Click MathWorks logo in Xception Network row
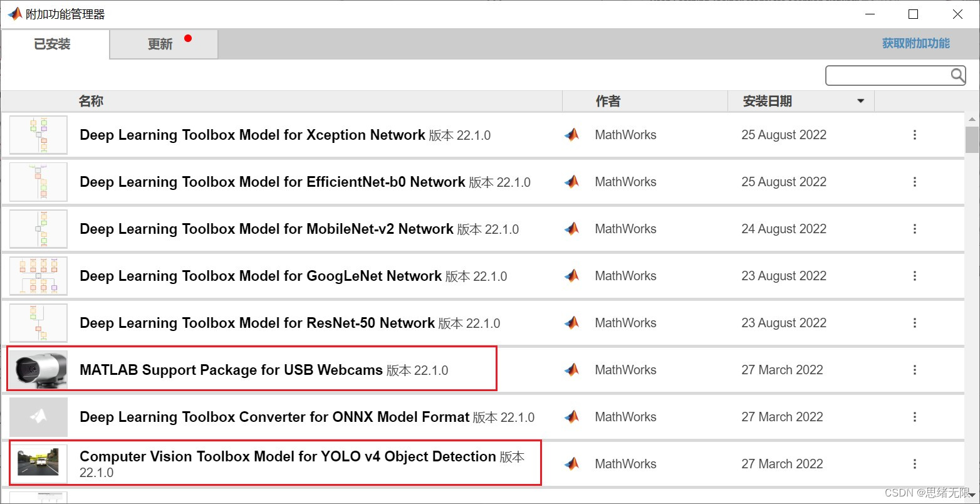The height and width of the screenshot is (504, 980). (x=571, y=135)
